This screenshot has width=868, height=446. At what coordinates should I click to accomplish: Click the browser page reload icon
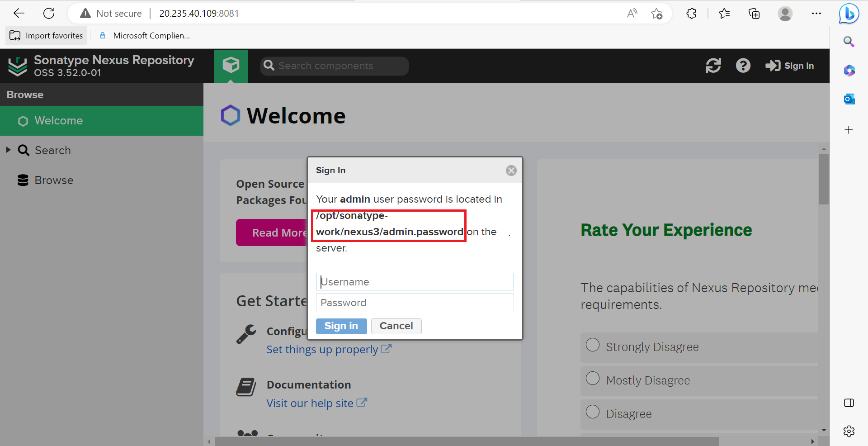coord(49,14)
